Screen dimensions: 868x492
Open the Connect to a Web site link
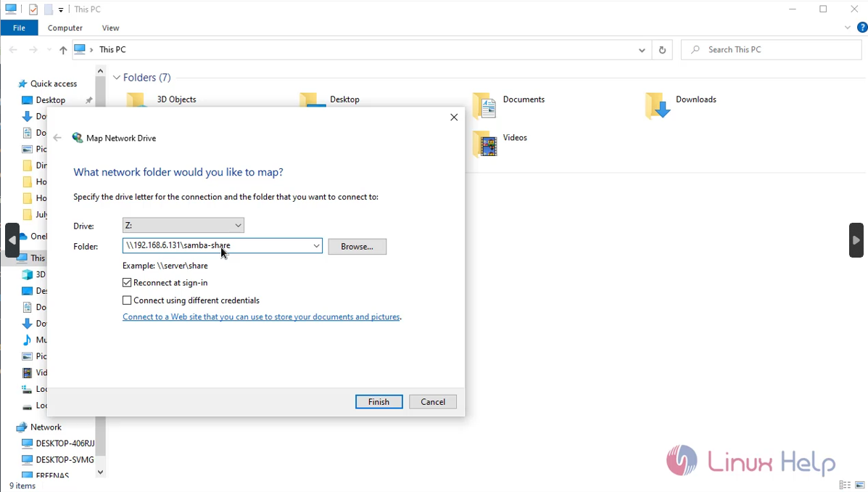[x=261, y=317]
